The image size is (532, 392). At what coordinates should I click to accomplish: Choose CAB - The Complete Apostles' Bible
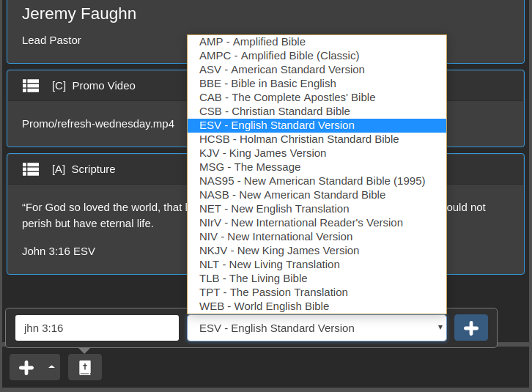coord(317,97)
